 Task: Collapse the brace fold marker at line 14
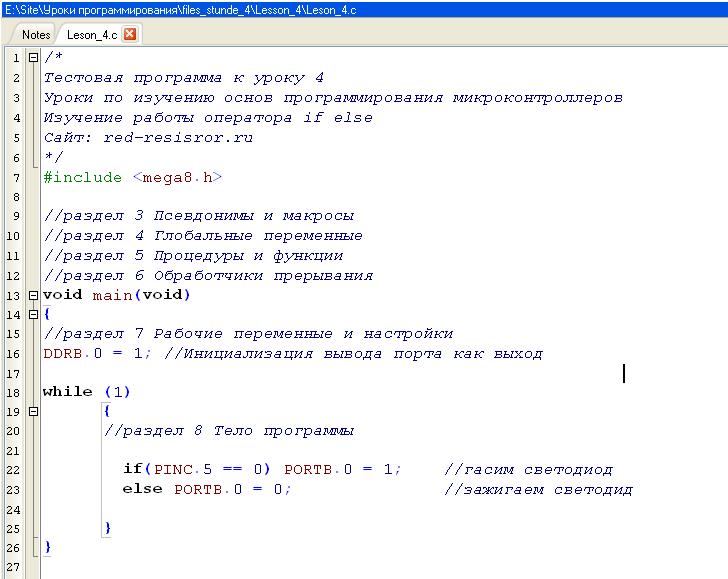33,315
